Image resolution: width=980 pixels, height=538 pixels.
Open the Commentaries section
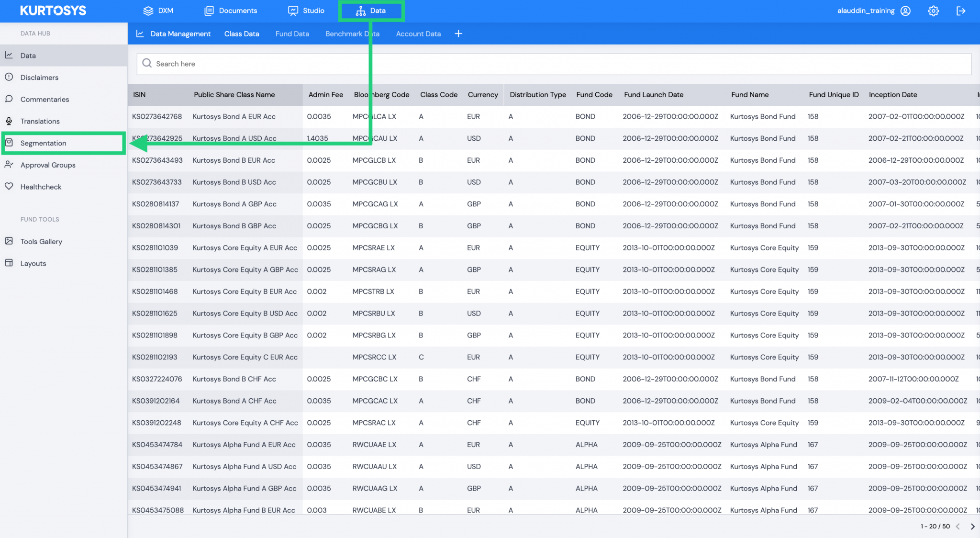45,99
